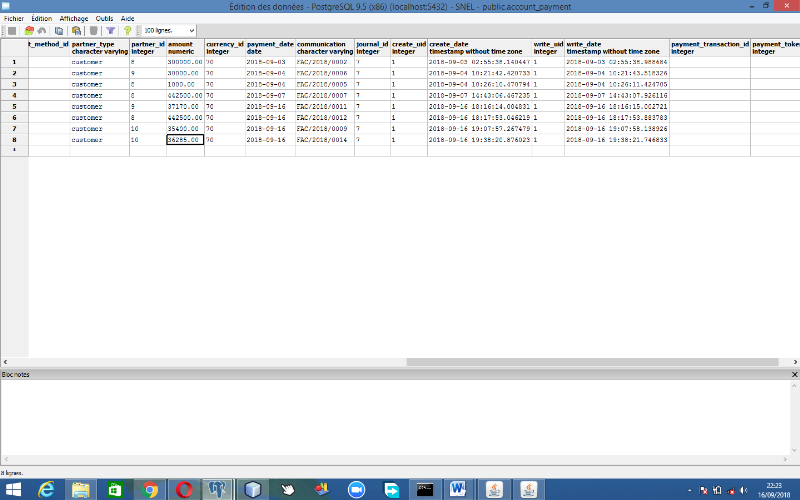Screen dimensions: 800x500
Task: Click communication cell FAC/2018/0009
Action: pyautogui.click(x=325, y=129)
